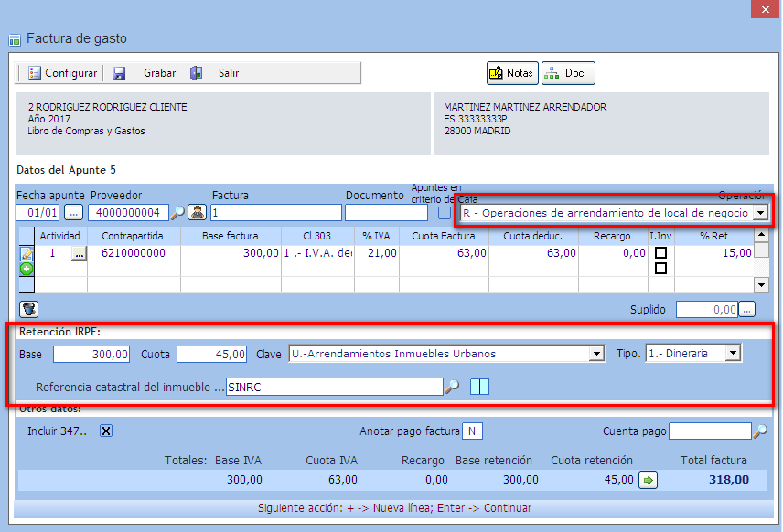Search Referencia catastral with magnifier icon
The height and width of the screenshot is (532, 783).
[452, 387]
